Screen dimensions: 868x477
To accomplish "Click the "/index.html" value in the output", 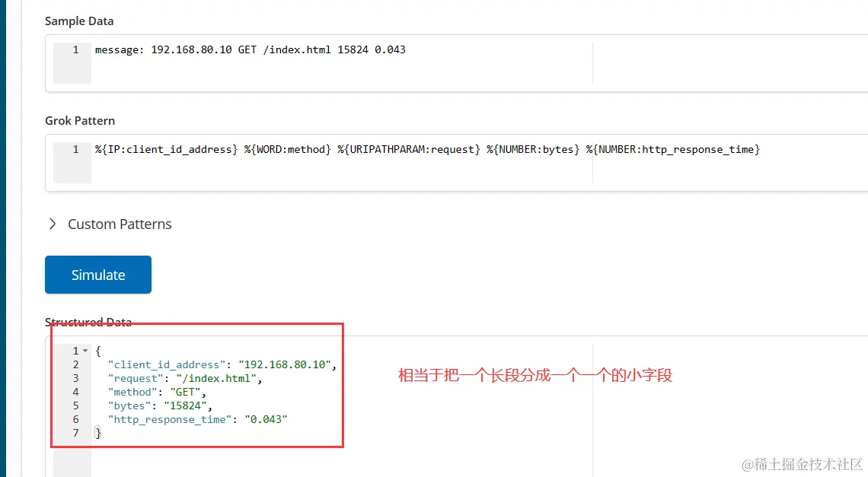I will (216, 379).
